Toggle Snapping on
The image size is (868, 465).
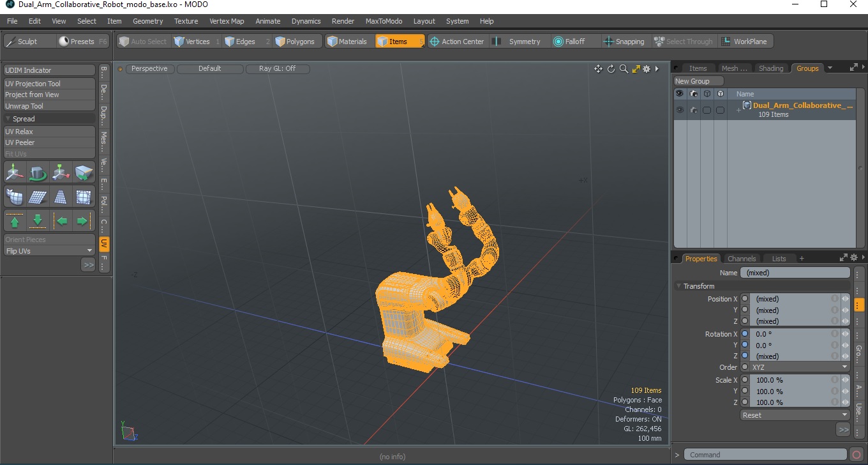(x=625, y=42)
